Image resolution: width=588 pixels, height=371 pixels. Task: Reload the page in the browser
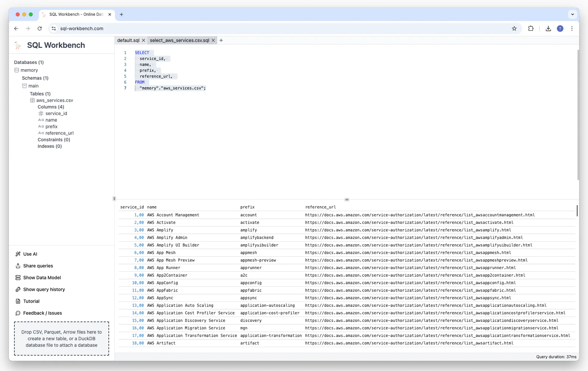point(40,29)
